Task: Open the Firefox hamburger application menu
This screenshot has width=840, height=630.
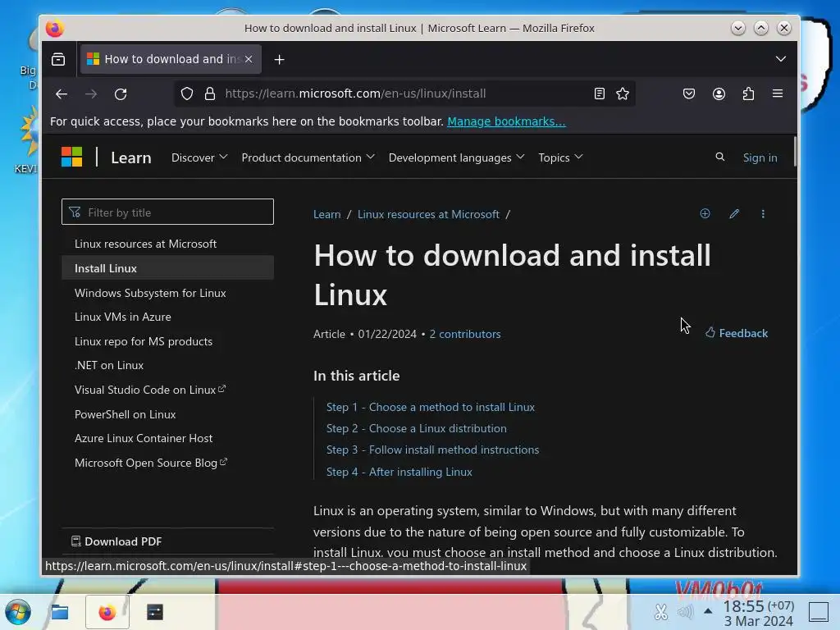Action: point(778,94)
